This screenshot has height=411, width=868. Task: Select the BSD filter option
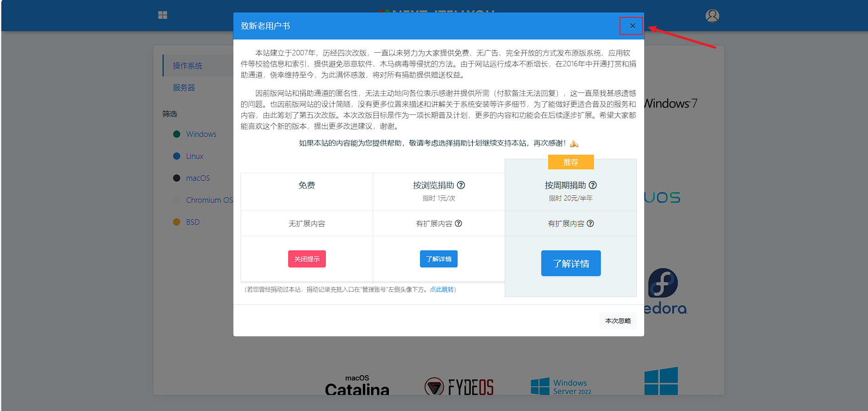point(193,222)
